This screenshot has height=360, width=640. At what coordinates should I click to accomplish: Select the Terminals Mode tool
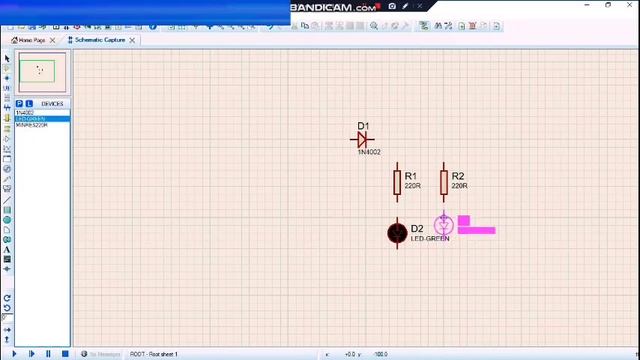[x=7, y=129]
